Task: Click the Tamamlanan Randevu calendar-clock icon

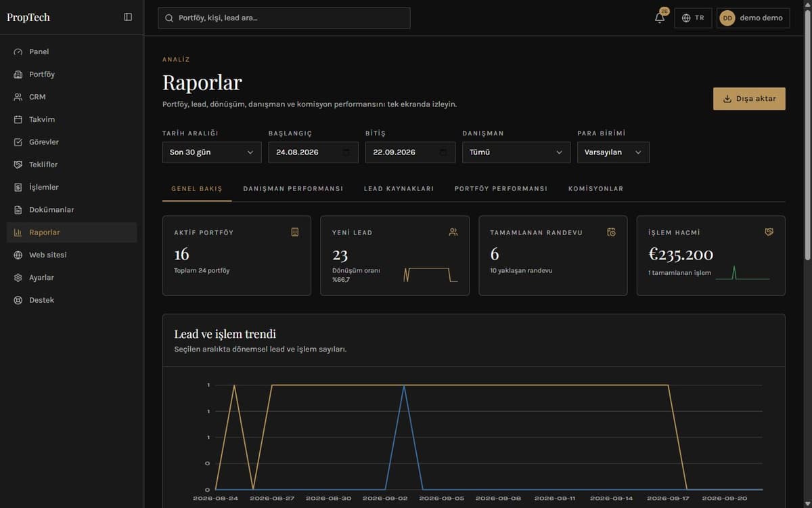Action: click(611, 232)
